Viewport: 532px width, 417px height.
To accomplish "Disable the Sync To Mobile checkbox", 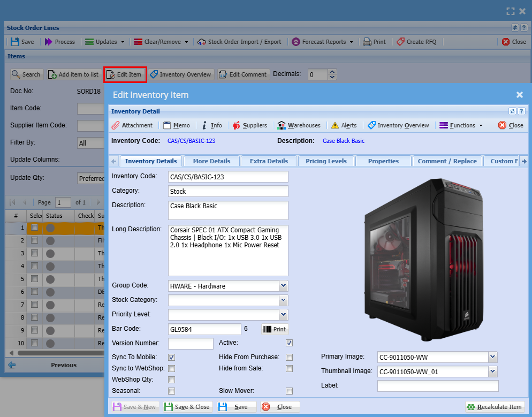I will point(172,357).
